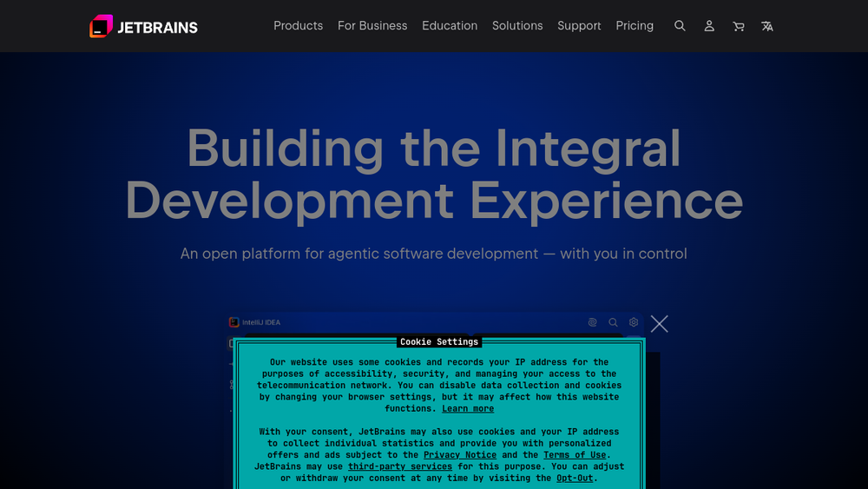Screen dimensions: 868x489
Task: Open the Solutions menu
Action: (x=517, y=26)
